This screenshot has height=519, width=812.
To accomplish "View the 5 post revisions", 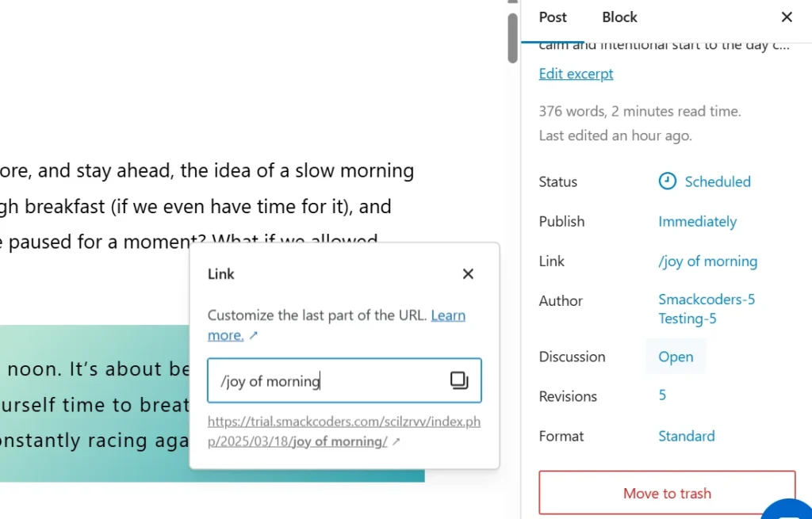I will [x=662, y=396].
